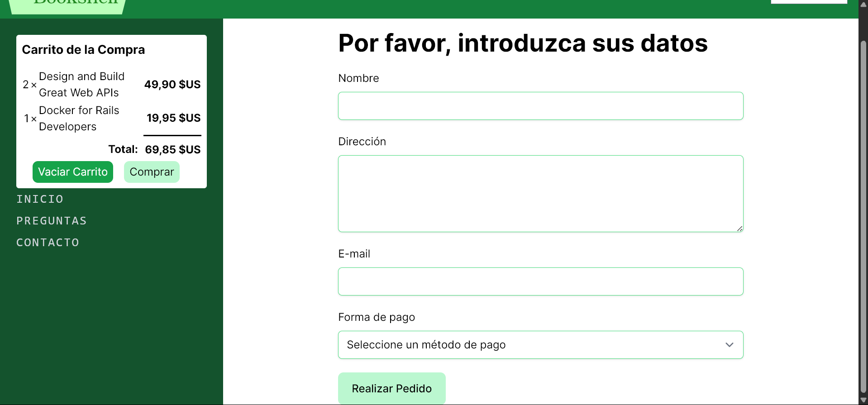Open the Seleccione un método de pago dropdown
The width and height of the screenshot is (868, 405).
tap(540, 345)
